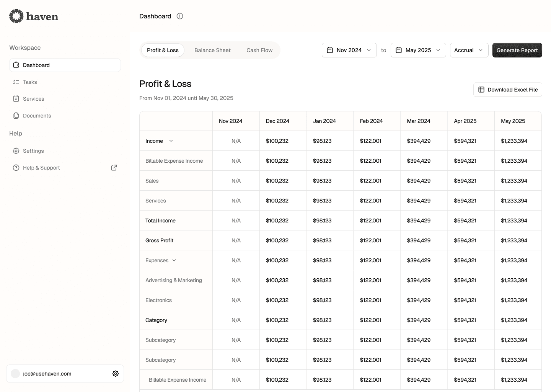
Task: Click the user avatar circle
Action: pyautogui.click(x=15, y=374)
